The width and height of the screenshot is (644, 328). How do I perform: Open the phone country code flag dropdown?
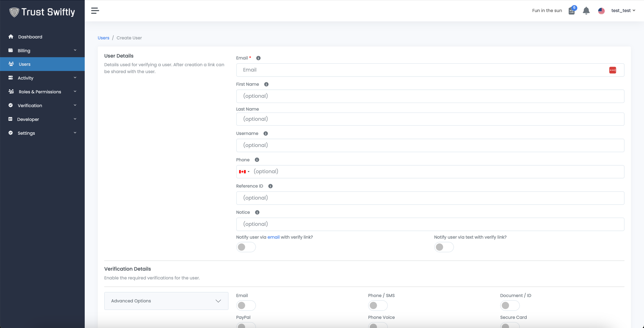click(244, 172)
